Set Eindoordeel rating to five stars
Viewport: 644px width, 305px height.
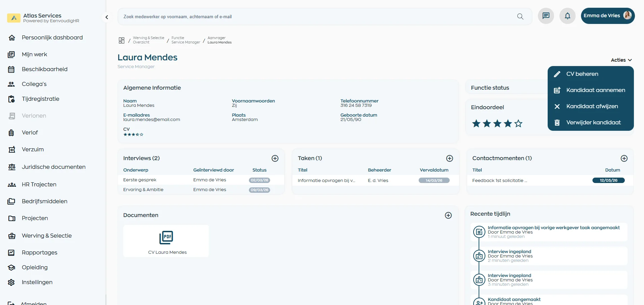518,124
